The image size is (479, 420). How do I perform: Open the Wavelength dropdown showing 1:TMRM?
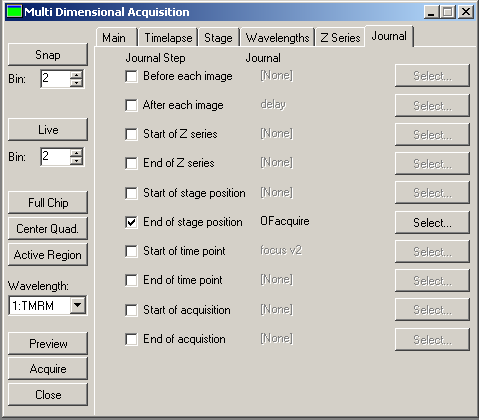coord(78,305)
